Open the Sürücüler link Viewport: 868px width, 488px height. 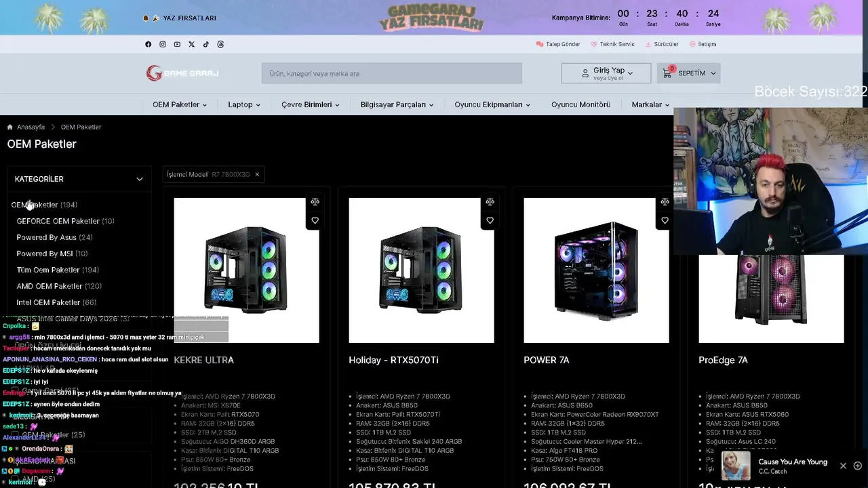pos(662,44)
